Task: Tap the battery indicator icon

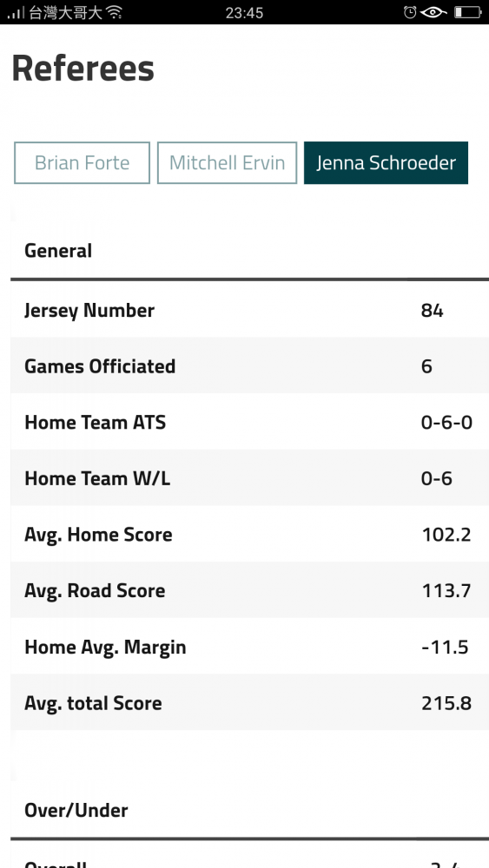Action: pos(468,12)
